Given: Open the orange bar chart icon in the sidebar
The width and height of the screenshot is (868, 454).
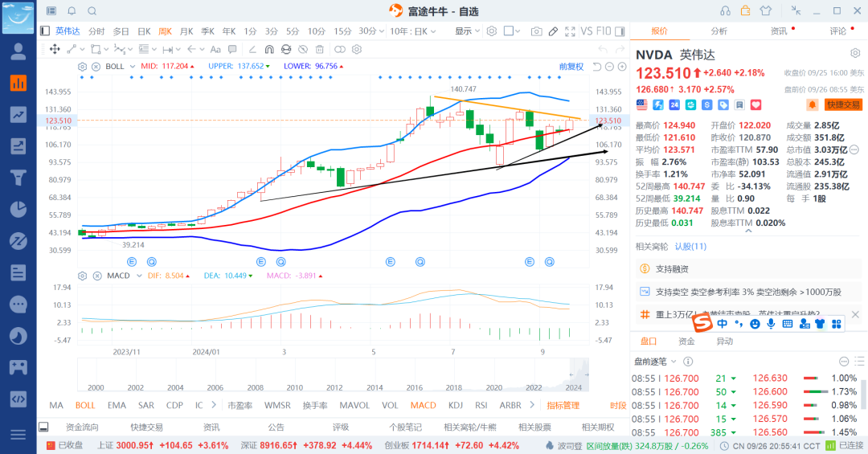Looking at the screenshot, I should 18,83.
